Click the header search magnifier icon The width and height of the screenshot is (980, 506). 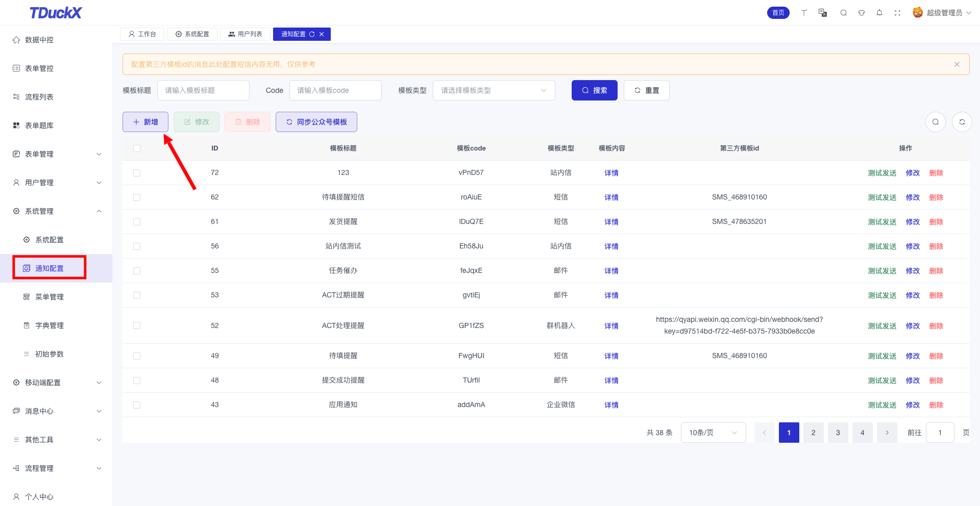click(844, 13)
